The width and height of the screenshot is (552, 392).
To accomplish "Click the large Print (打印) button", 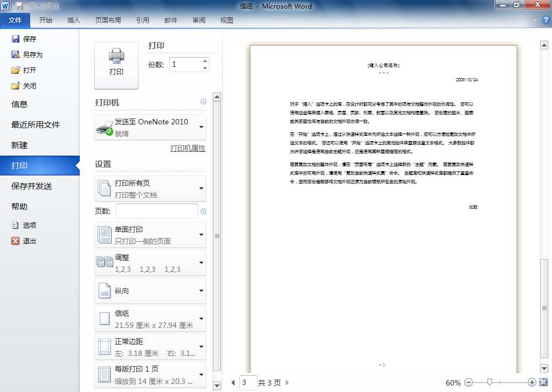I will coord(116,65).
